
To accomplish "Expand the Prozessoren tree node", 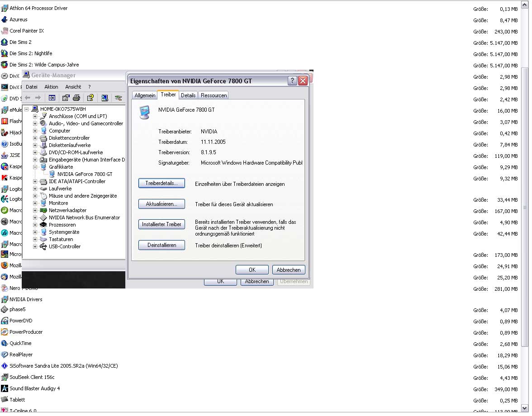I will tap(35, 225).
